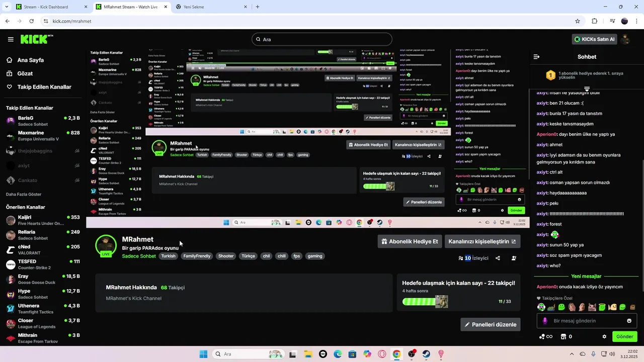Click KICKs Satın Al button
Viewport: 644px width, 362px height.
tap(594, 39)
